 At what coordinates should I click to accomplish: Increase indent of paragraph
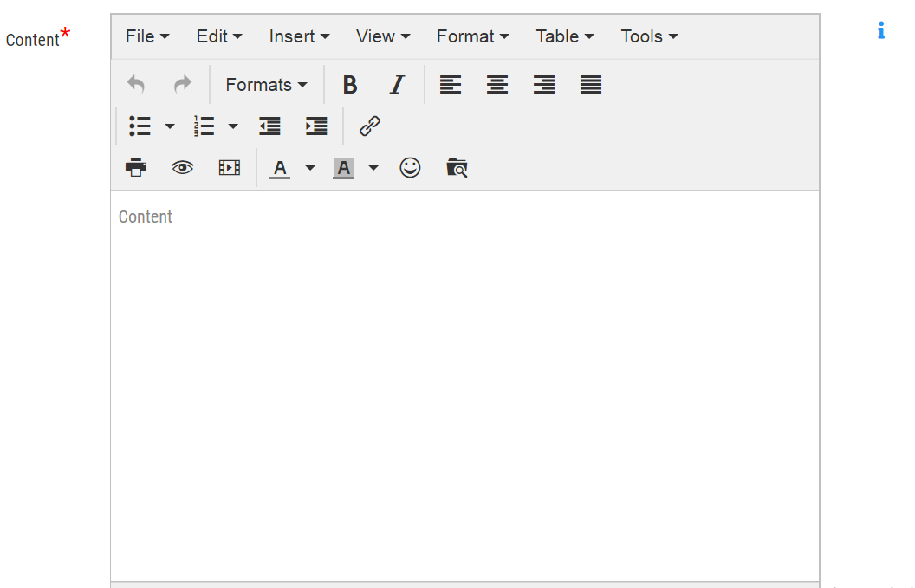pos(316,126)
